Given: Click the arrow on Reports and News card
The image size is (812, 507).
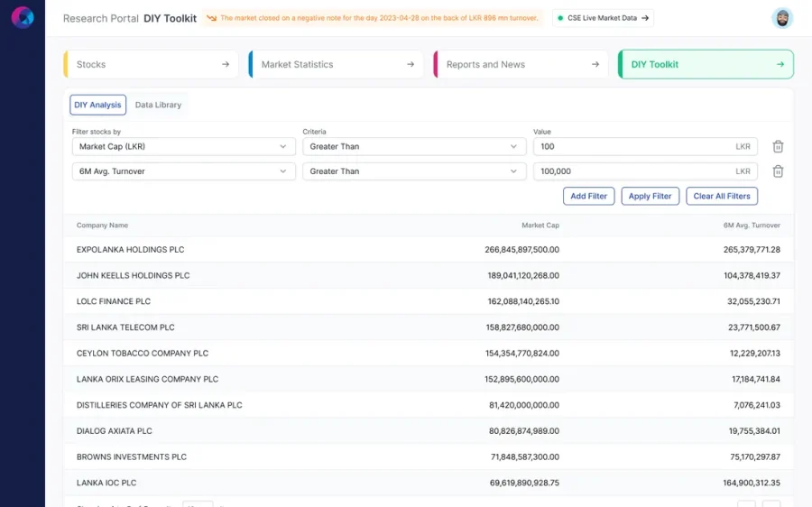Looking at the screenshot, I should click(x=595, y=64).
